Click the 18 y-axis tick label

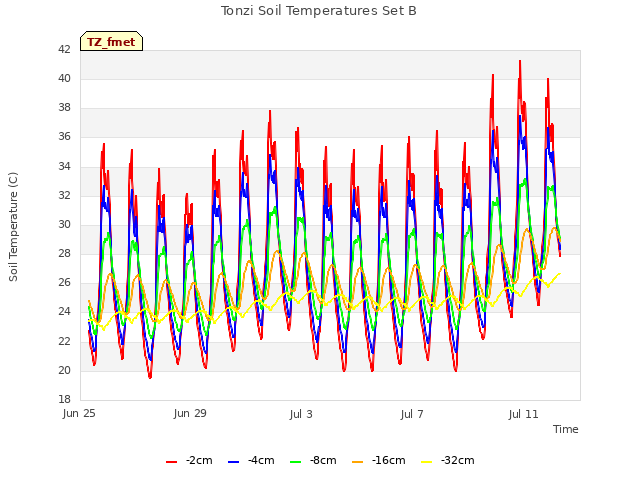click(64, 399)
